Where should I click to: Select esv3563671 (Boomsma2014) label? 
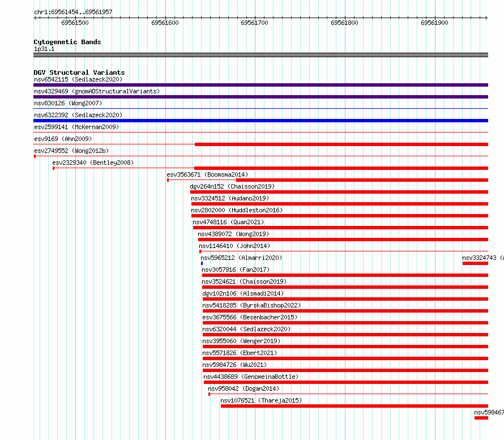(207, 174)
